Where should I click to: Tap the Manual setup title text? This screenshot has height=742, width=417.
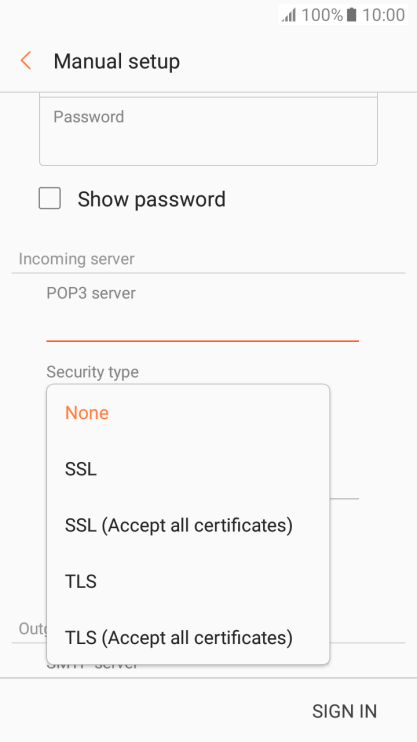click(x=116, y=62)
